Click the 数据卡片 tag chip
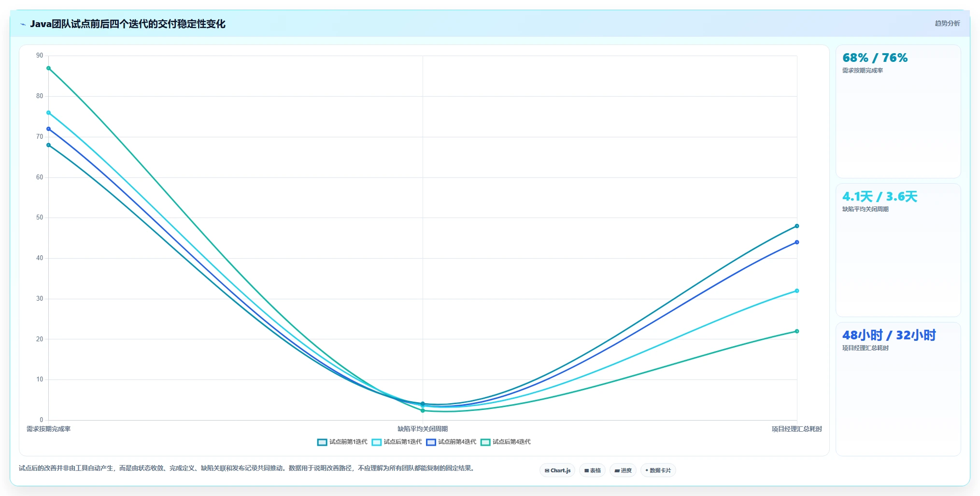Viewport: 980px width, 496px height. (658, 470)
